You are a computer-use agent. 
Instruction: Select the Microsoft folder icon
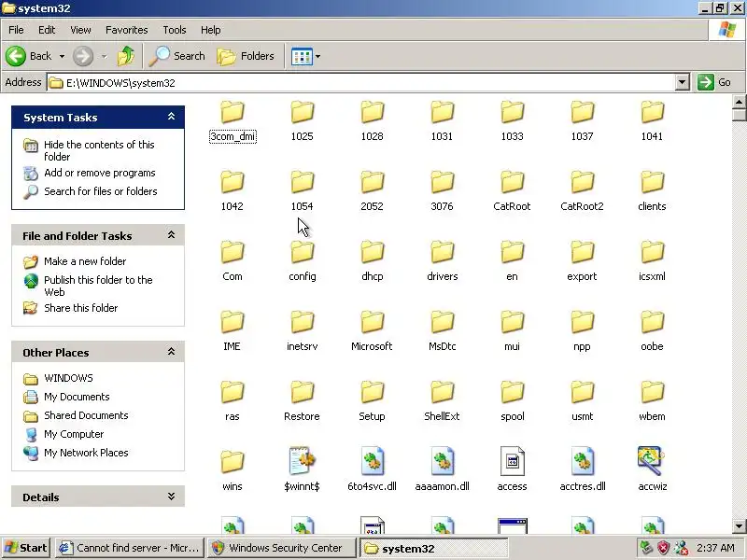[x=372, y=322]
